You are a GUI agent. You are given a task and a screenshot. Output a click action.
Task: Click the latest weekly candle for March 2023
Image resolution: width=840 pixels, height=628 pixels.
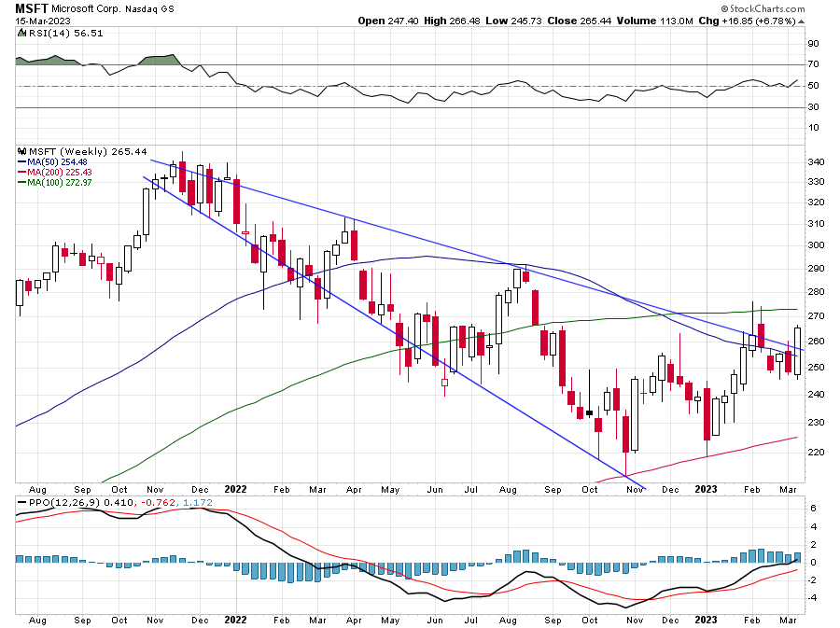798,351
